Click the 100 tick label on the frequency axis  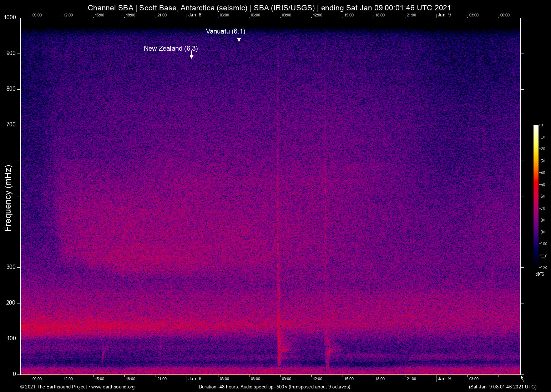(11, 338)
